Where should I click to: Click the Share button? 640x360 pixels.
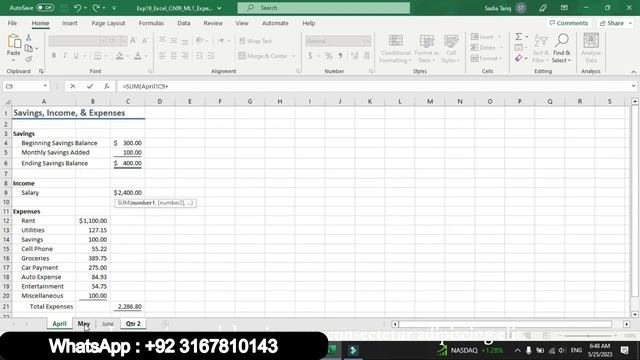point(612,23)
